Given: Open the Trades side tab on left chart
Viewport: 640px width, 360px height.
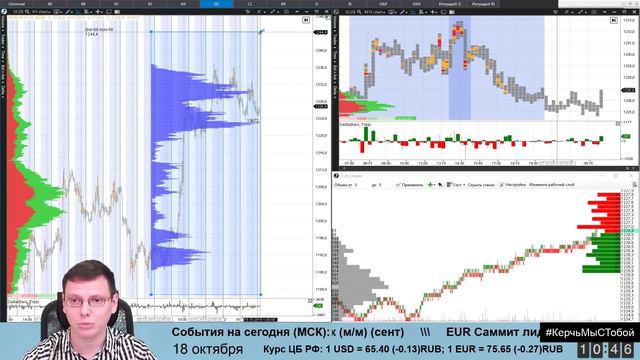Looking at the screenshot, I should coord(2,40).
